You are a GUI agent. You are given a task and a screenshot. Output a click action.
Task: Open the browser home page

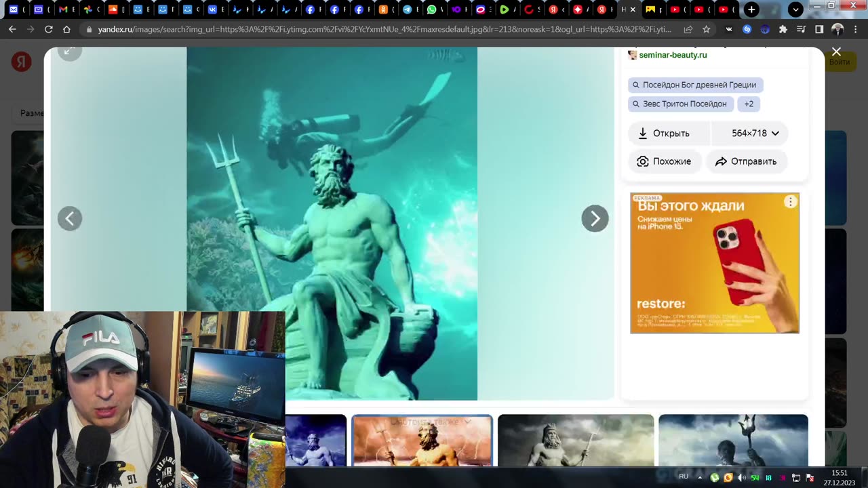66,29
